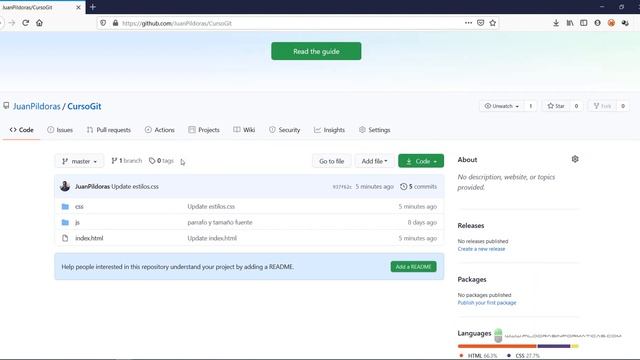Screen dimensions: 640x360
Task: Click the star count 0
Action: (576, 106)
